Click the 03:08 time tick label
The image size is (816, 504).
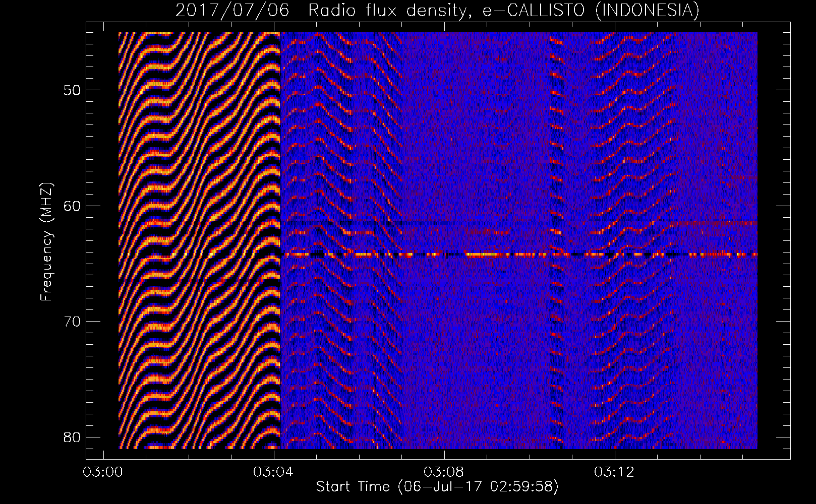(444, 472)
